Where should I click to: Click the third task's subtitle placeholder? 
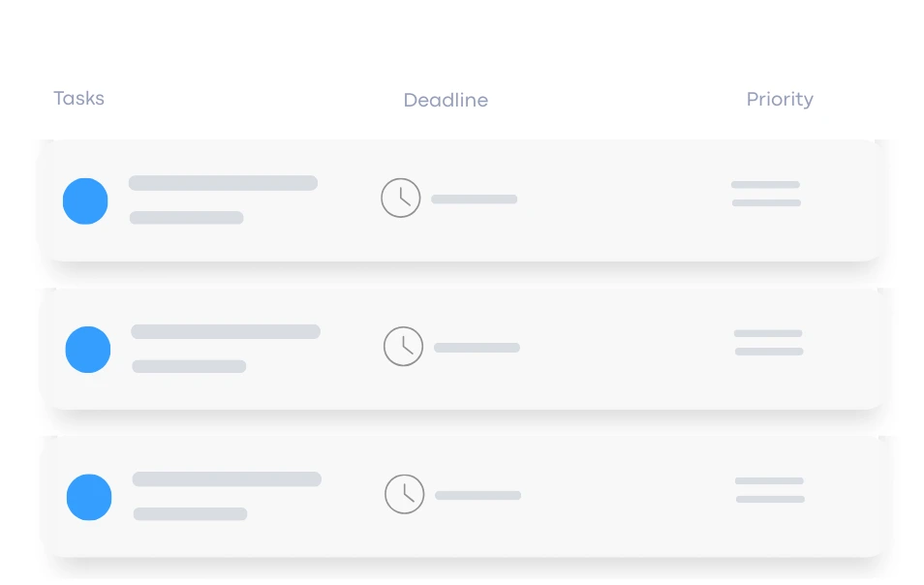coord(190,513)
